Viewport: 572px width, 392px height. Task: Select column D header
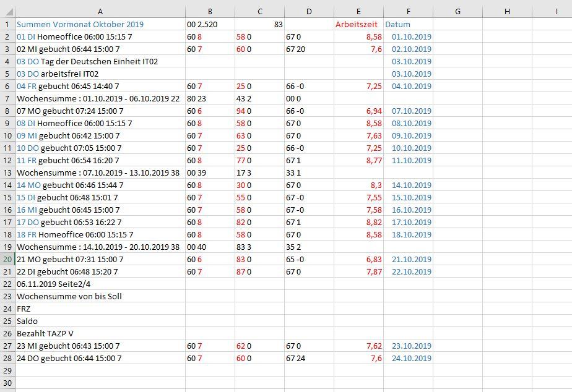[x=309, y=12]
